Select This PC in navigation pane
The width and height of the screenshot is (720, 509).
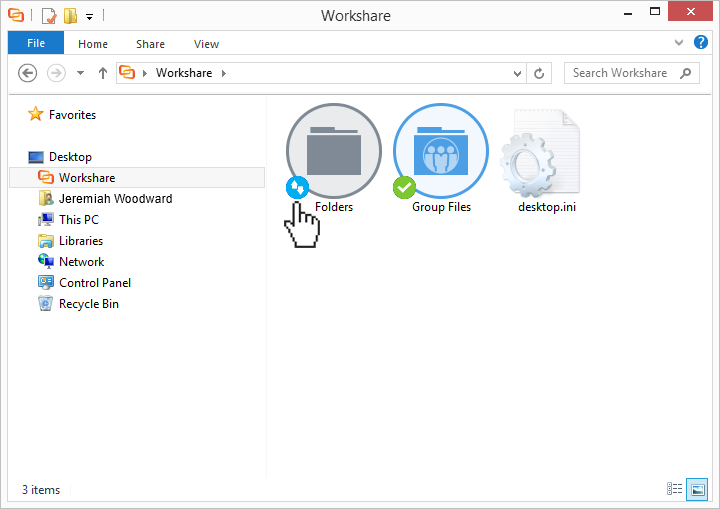78,220
